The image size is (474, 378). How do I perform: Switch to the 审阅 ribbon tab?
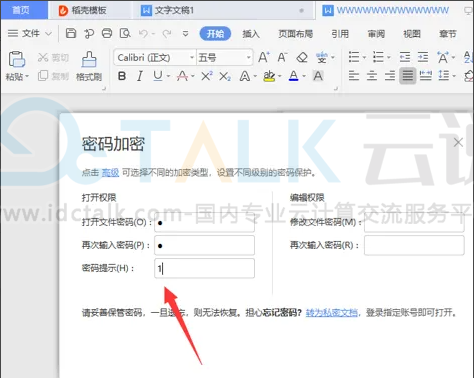click(376, 34)
